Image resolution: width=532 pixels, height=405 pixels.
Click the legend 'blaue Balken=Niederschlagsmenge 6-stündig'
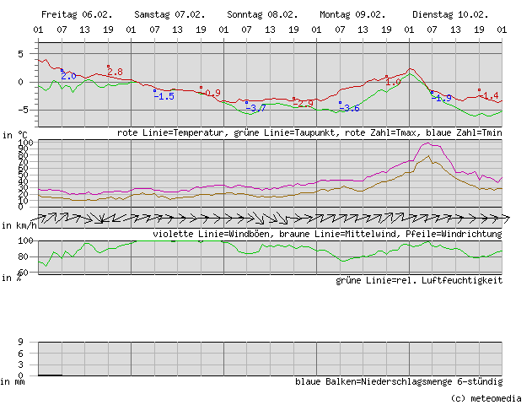click(399, 381)
